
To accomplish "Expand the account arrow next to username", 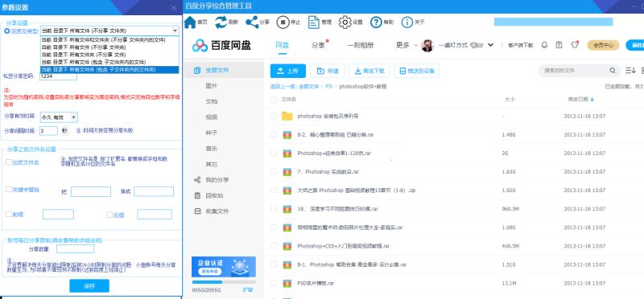I will (x=490, y=45).
